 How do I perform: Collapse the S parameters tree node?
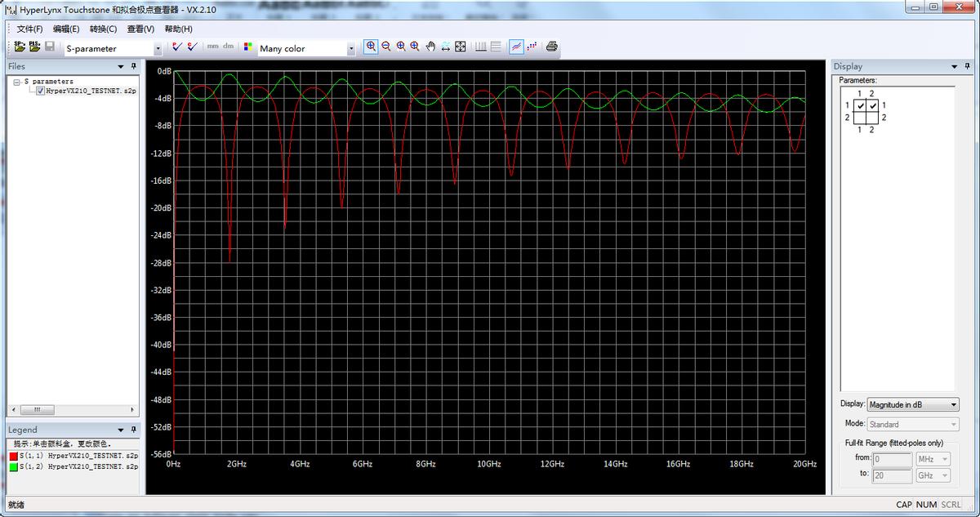click(x=17, y=82)
